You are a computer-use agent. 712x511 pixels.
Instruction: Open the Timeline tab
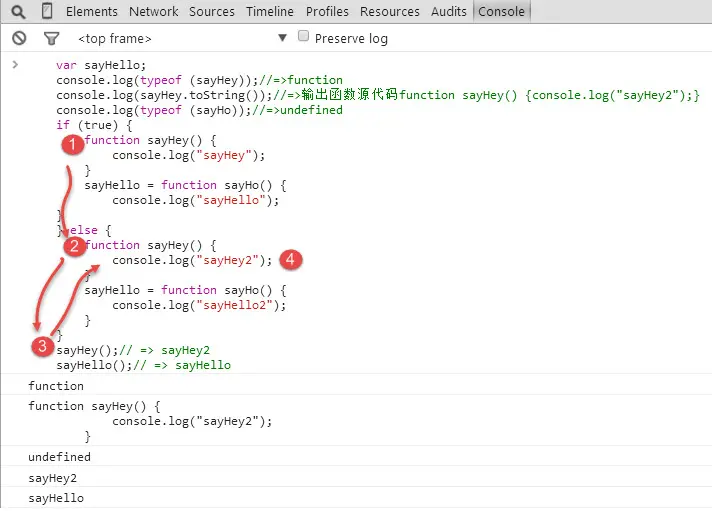pyautogui.click(x=270, y=11)
